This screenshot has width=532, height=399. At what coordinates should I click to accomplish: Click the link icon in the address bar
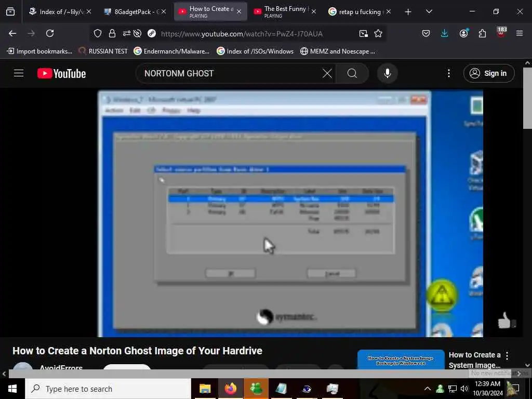(x=152, y=33)
